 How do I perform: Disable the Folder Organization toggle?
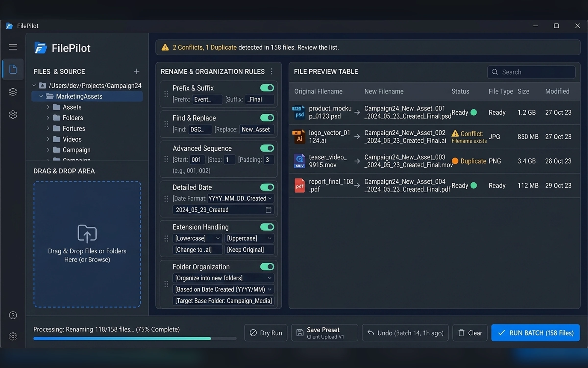coord(267,267)
